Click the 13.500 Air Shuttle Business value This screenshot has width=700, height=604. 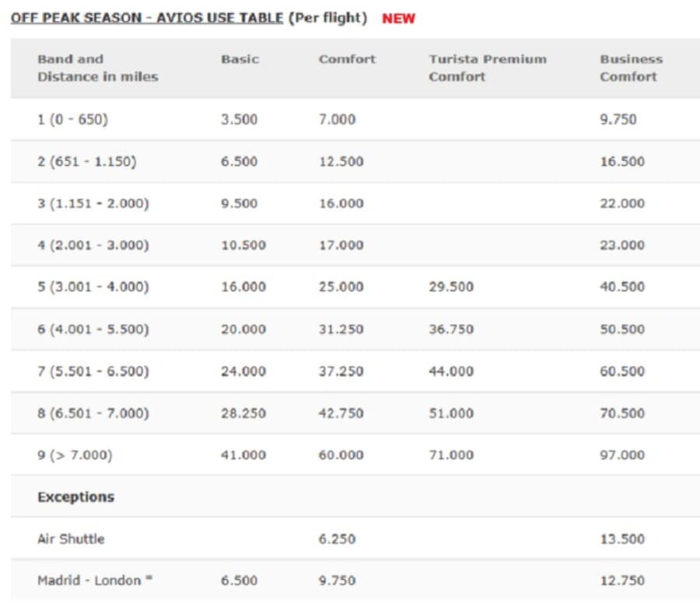(x=621, y=539)
